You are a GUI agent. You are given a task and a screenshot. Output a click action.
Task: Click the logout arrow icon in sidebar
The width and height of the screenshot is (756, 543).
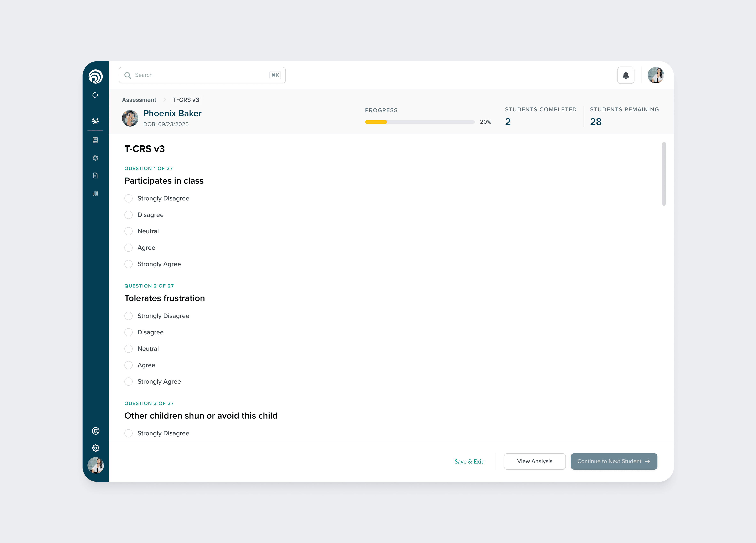click(95, 95)
